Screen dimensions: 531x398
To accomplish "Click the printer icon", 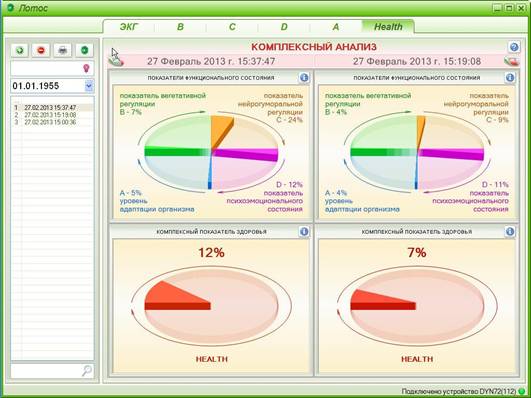I will click(63, 50).
